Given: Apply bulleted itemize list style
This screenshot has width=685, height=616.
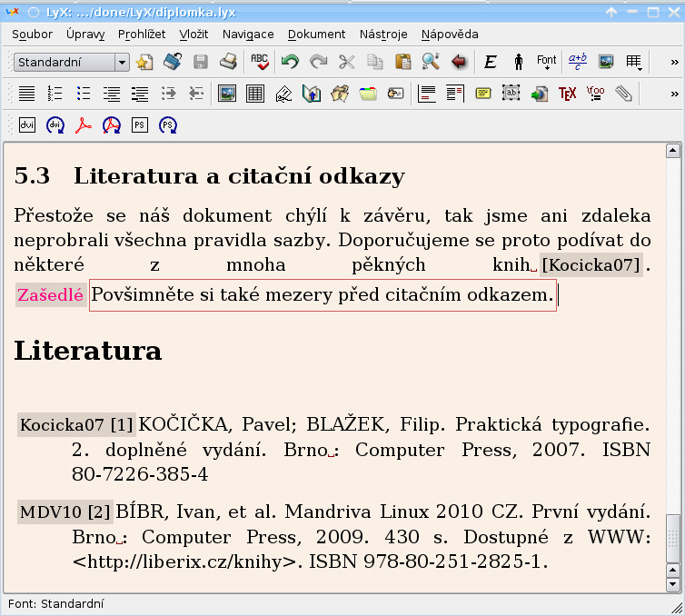Looking at the screenshot, I should pos(83,94).
